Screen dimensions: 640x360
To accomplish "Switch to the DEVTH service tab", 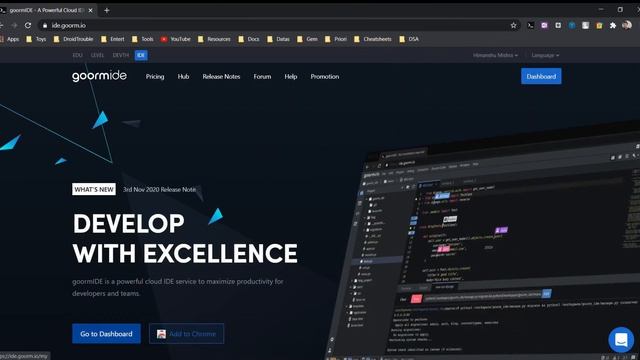I will point(120,55).
